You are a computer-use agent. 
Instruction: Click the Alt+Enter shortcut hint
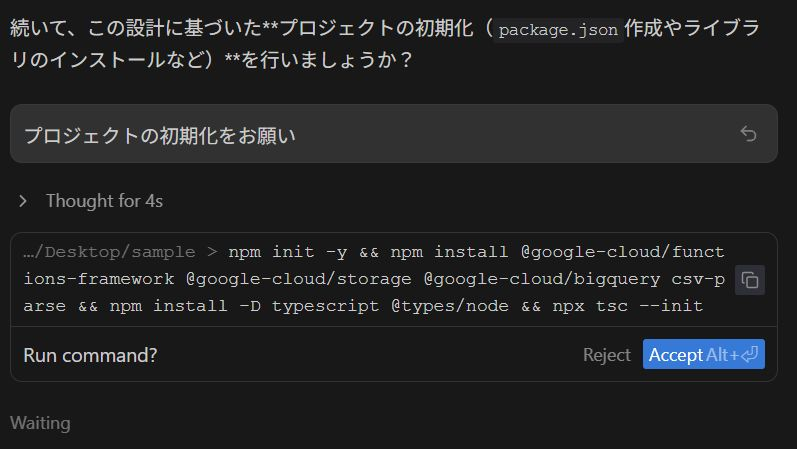[734, 355]
